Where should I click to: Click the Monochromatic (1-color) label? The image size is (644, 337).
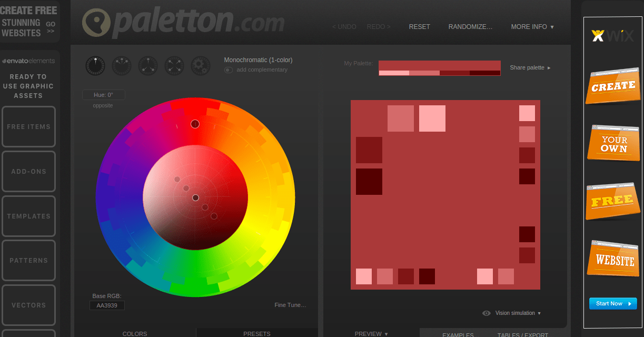pos(258,60)
